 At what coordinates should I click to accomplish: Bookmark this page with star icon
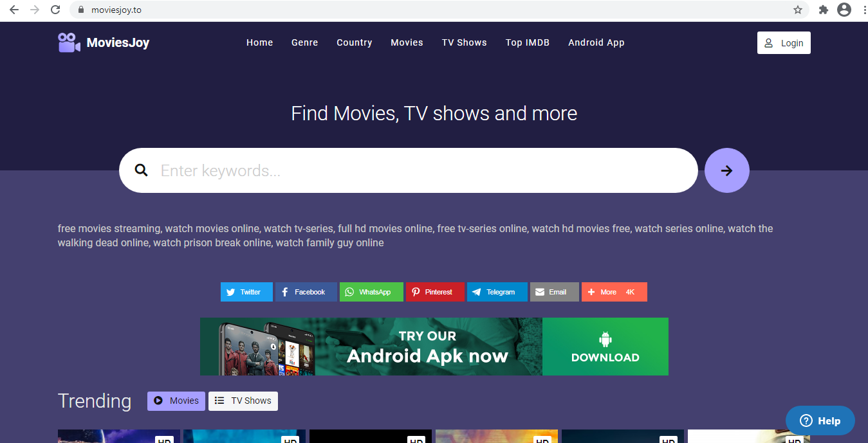point(798,10)
